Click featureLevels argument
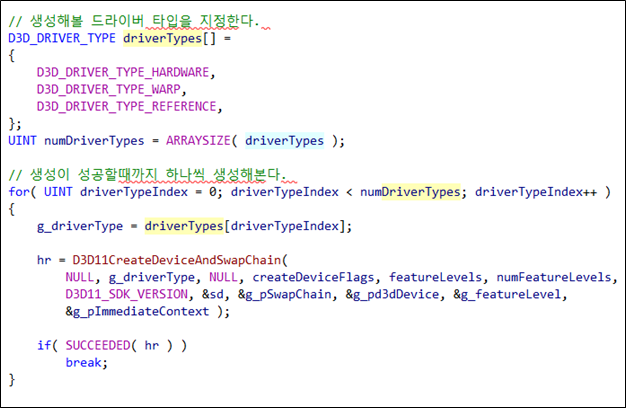Viewport: 626px width, 408px height. 436,277
